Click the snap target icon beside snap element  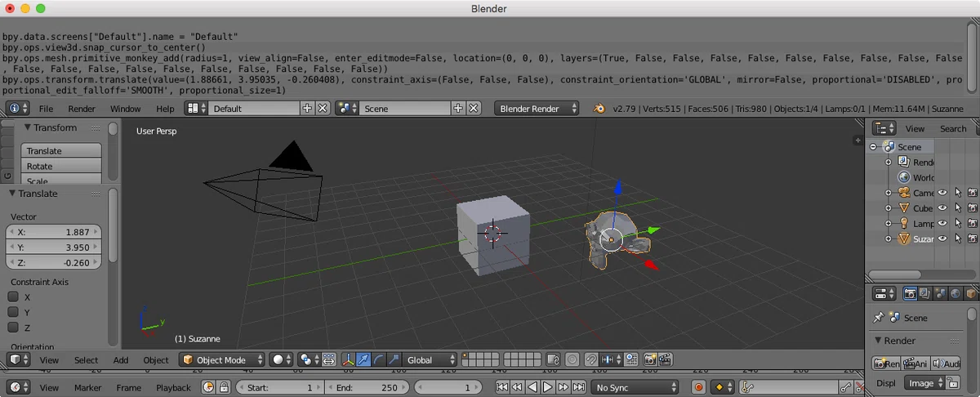point(632,359)
